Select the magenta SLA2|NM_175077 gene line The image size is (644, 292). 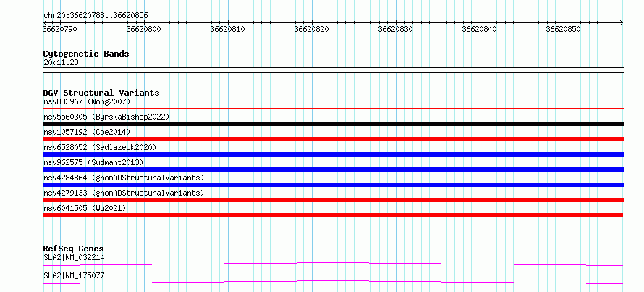point(333,282)
